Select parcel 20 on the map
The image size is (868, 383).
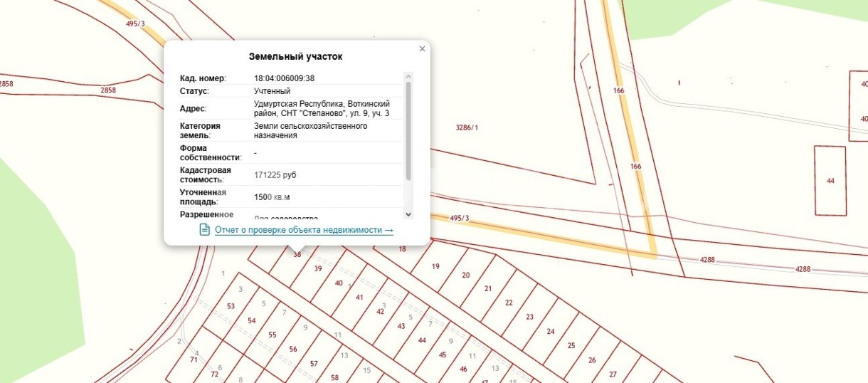pyautogui.click(x=466, y=275)
